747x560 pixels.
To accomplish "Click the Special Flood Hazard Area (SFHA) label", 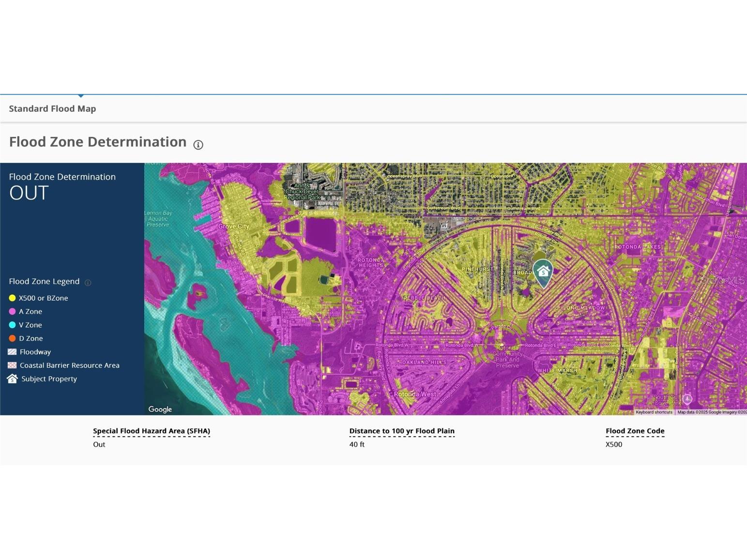I will (x=151, y=431).
